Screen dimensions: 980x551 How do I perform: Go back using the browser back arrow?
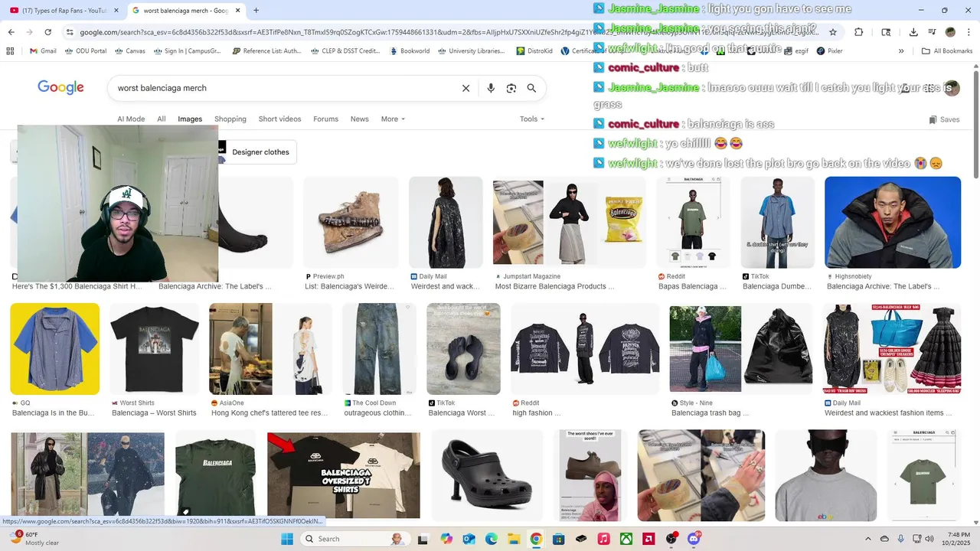pos(11,32)
